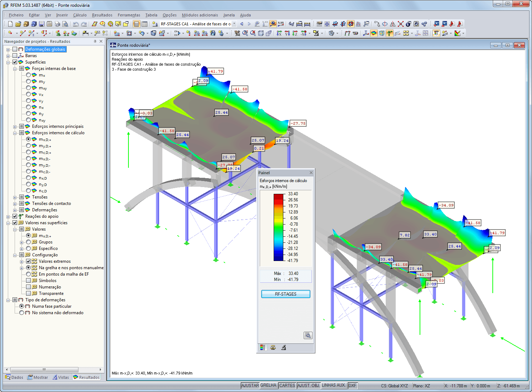Toggle the show results eye icon

[x=273, y=24]
